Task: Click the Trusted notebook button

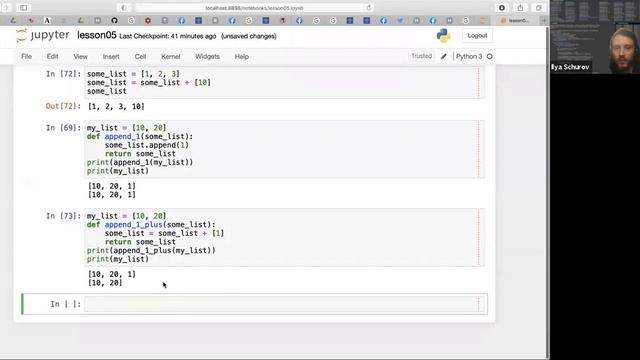Action: pyautogui.click(x=421, y=56)
